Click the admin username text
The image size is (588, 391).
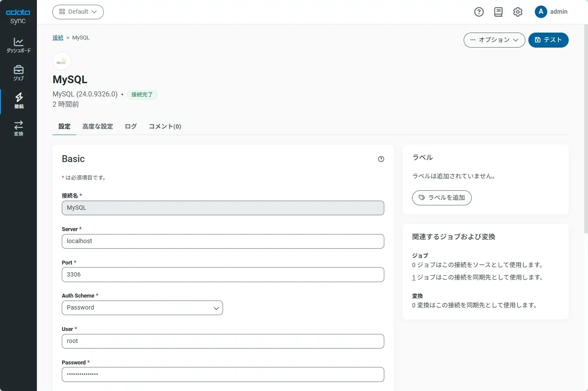(x=559, y=12)
